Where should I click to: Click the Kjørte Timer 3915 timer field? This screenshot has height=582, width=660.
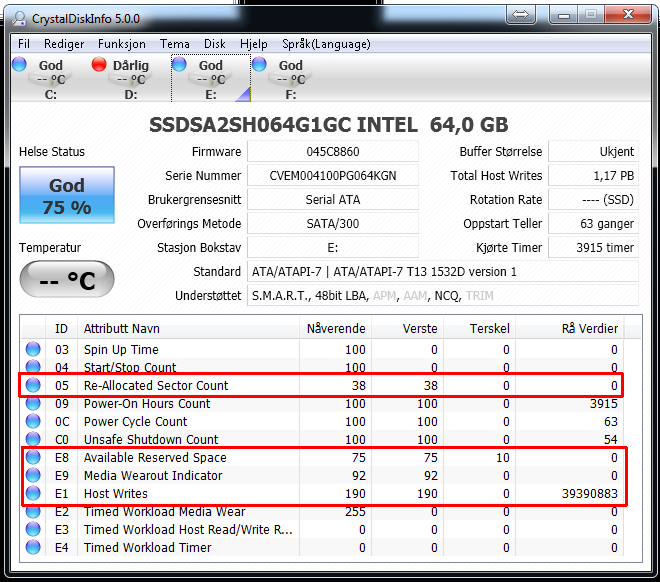point(593,247)
